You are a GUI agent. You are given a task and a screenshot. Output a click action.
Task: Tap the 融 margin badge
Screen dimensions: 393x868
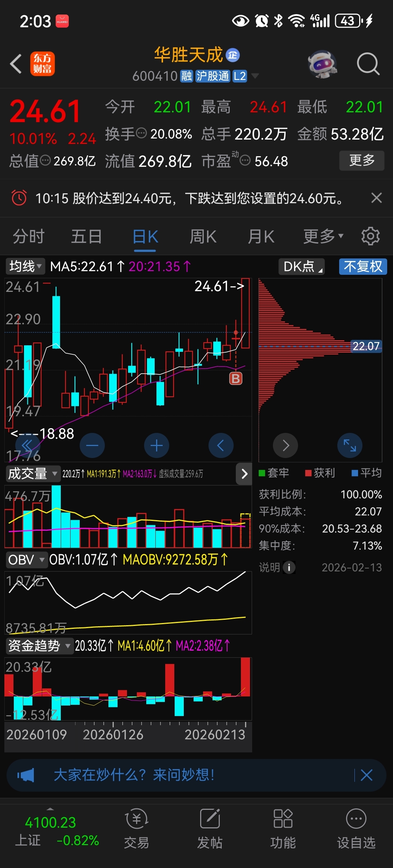point(187,76)
